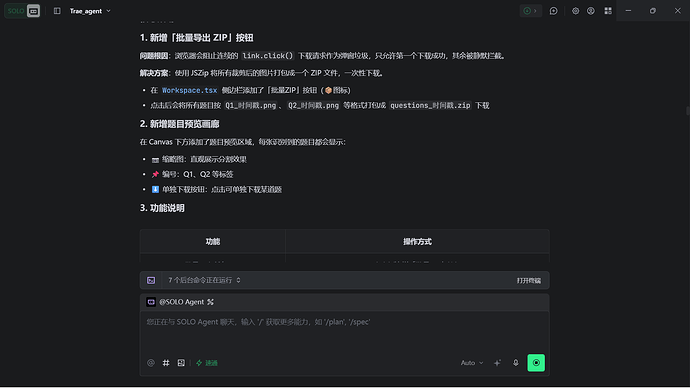Image resolution: width=690 pixels, height=388 pixels.
Task: Click the 打开终端 button
Action: [529, 281]
